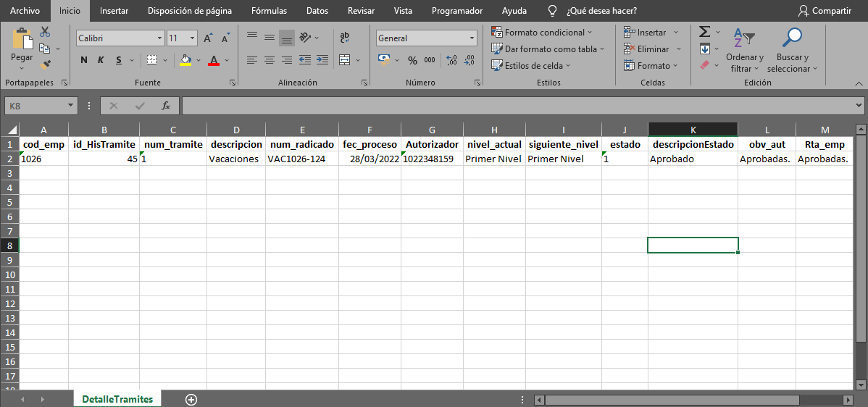The height and width of the screenshot is (407, 868).
Task: Decrease decimal places icon
Action: 470,60
